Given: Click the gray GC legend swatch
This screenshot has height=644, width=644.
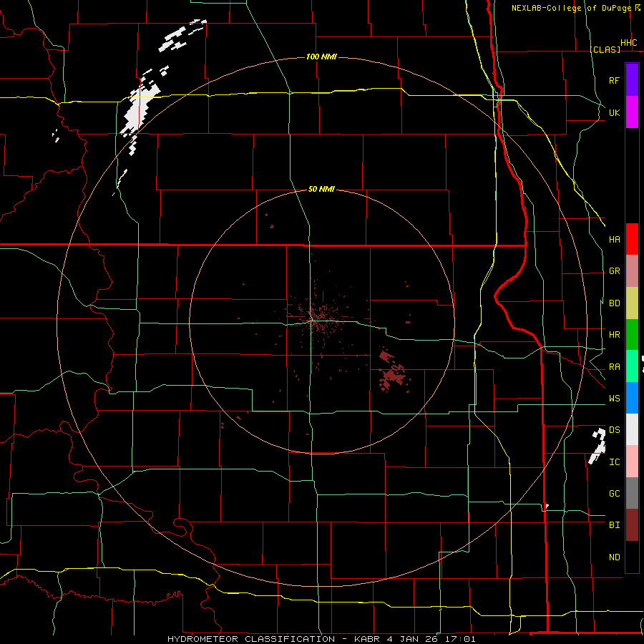Looking at the screenshot, I should [x=632, y=493].
